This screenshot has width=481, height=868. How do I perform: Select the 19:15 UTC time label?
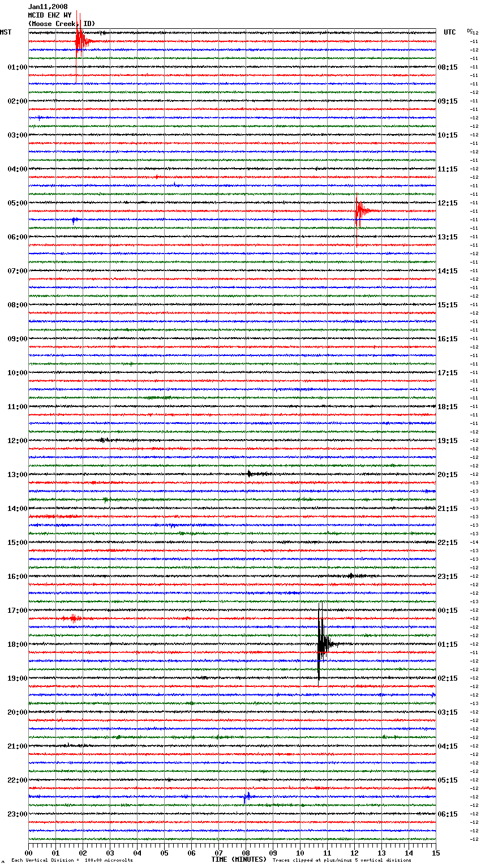pyautogui.click(x=448, y=441)
